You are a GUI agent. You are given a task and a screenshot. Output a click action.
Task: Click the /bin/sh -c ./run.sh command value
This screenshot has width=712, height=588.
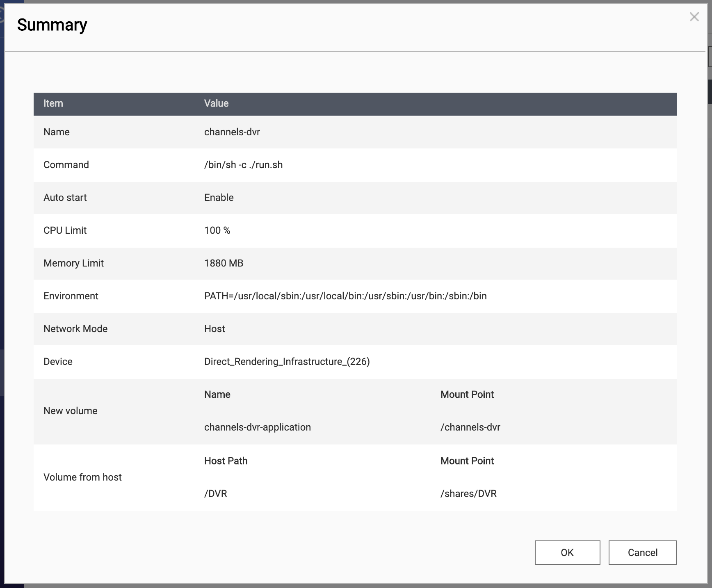(243, 165)
